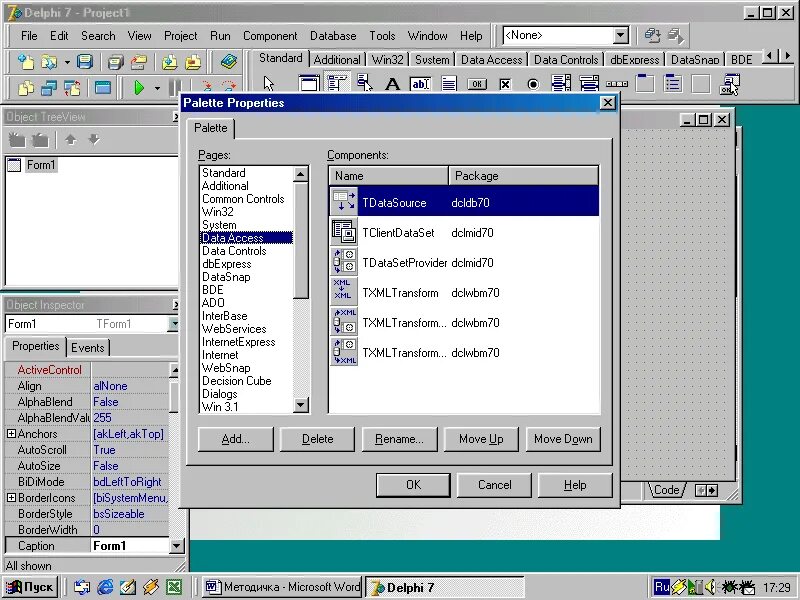Image resolution: width=800 pixels, height=600 pixels.
Task: Click the Save toolbar icon
Action: tap(85, 62)
